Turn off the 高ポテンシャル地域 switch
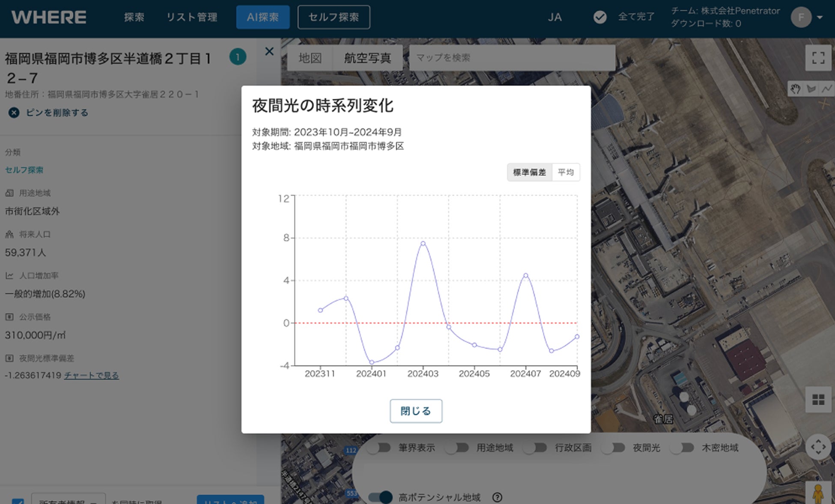This screenshot has height=504, width=835. [x=381, y=497]
